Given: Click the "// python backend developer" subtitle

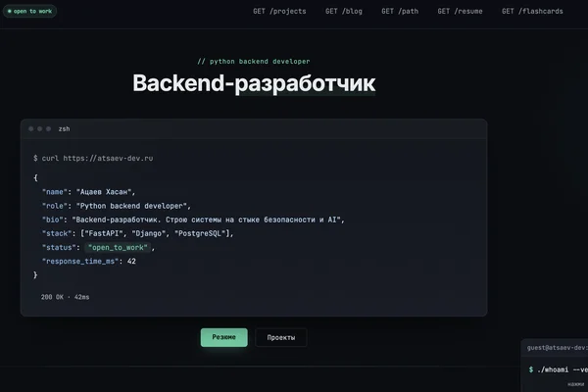Looking at the screenshot, I should 254,62.
